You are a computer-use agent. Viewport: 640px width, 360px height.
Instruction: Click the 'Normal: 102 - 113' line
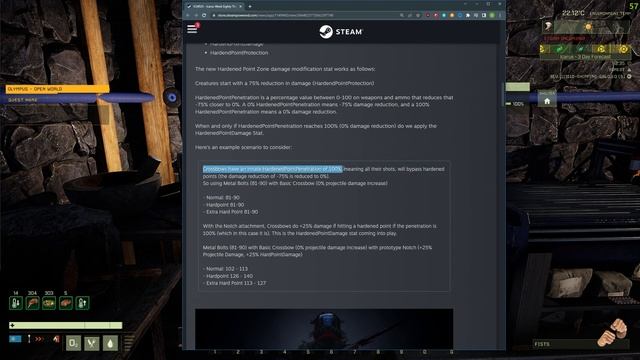[226, 269]
